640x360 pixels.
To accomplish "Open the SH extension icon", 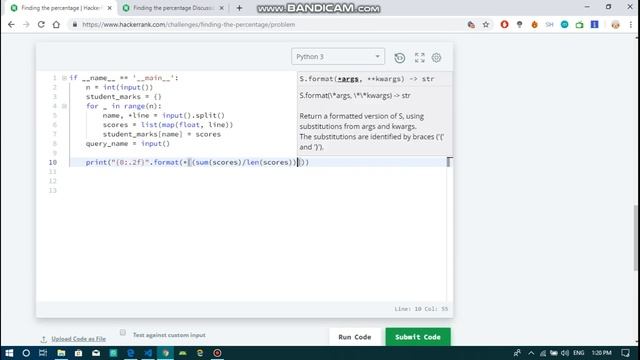I will [x=549, y=24].
